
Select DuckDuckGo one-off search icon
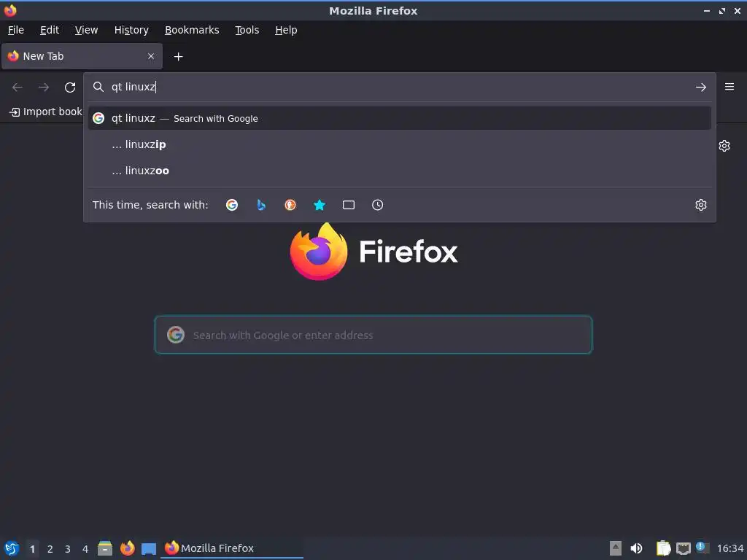click(290, 205)
